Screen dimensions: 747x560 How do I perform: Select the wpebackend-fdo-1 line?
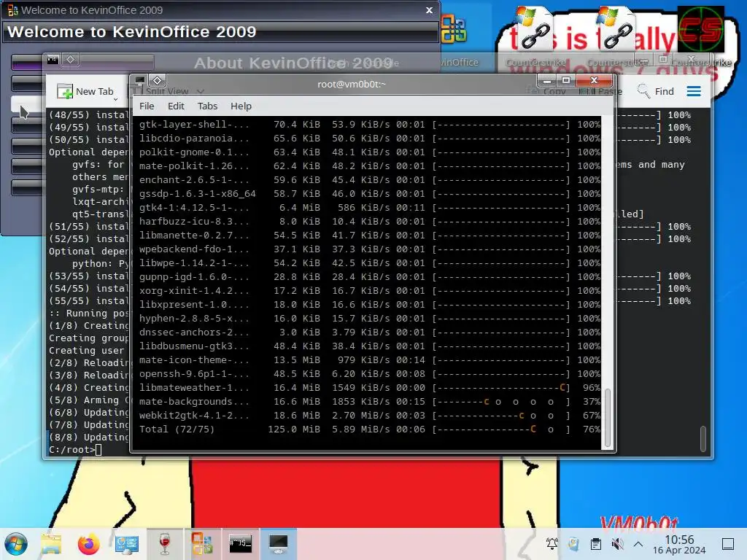point(369,249)
